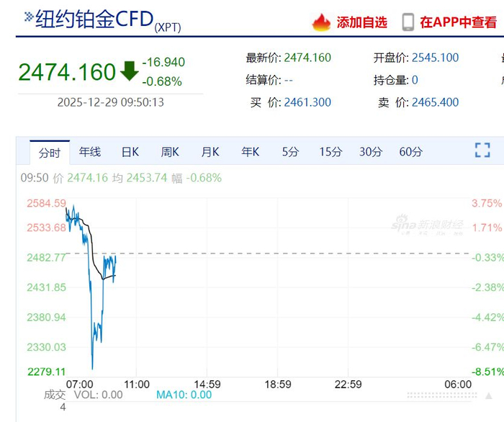Open the 日K candlestick tab

(x=130, y=152)
